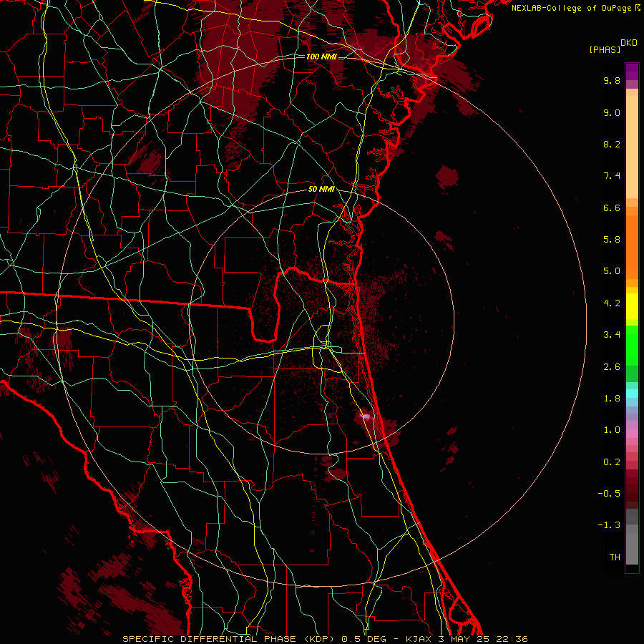644x644 pixels.
Task: Click the 7.4 value on the color scale
Action: pos(612,176)
